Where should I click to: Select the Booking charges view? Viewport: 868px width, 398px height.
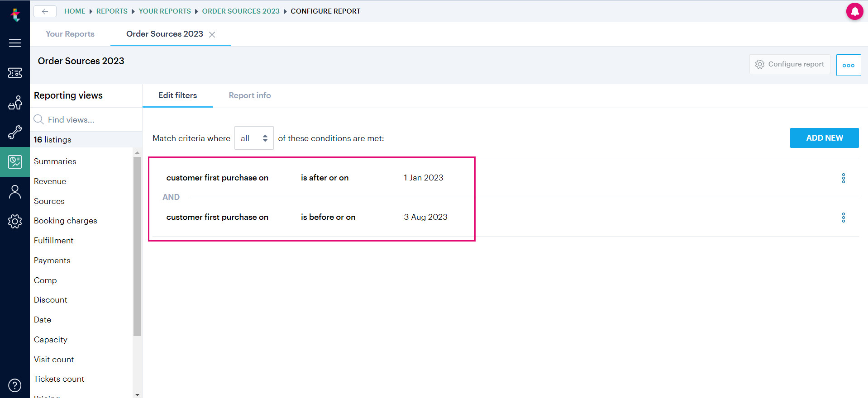[x=66, y=221]
